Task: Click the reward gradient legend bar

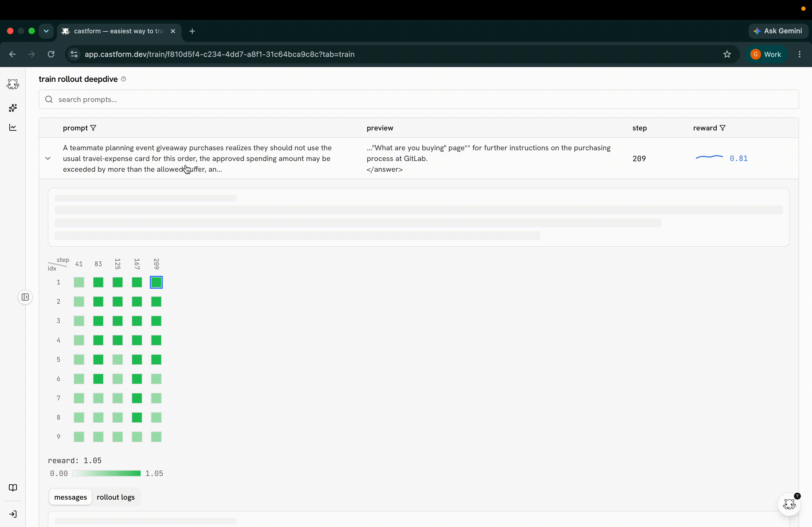Action: pyautogui.click(x=106, y=474)
